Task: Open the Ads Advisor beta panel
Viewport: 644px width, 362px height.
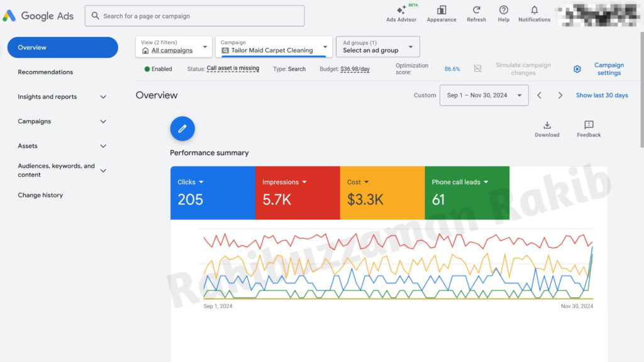Action: pos(401,14)
